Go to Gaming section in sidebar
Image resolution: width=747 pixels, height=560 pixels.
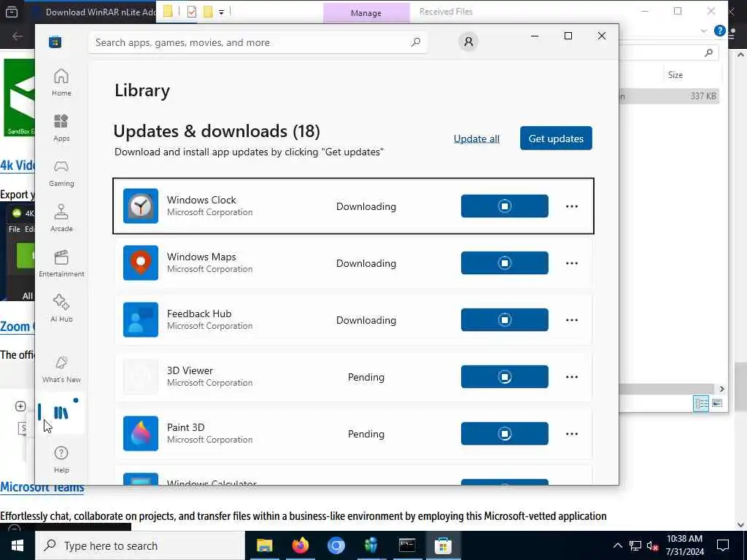point(61,173)
